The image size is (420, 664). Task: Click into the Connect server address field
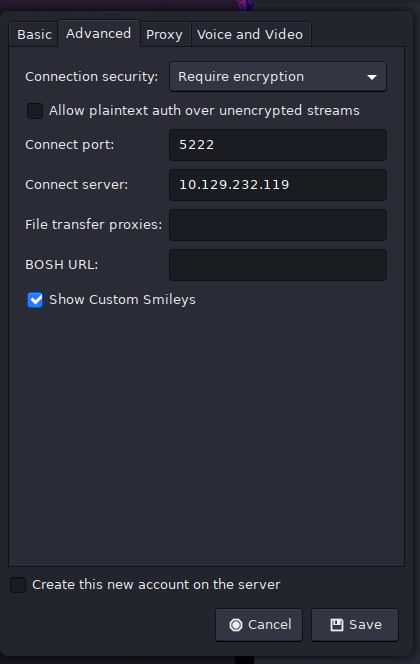(x=278, y=185)
